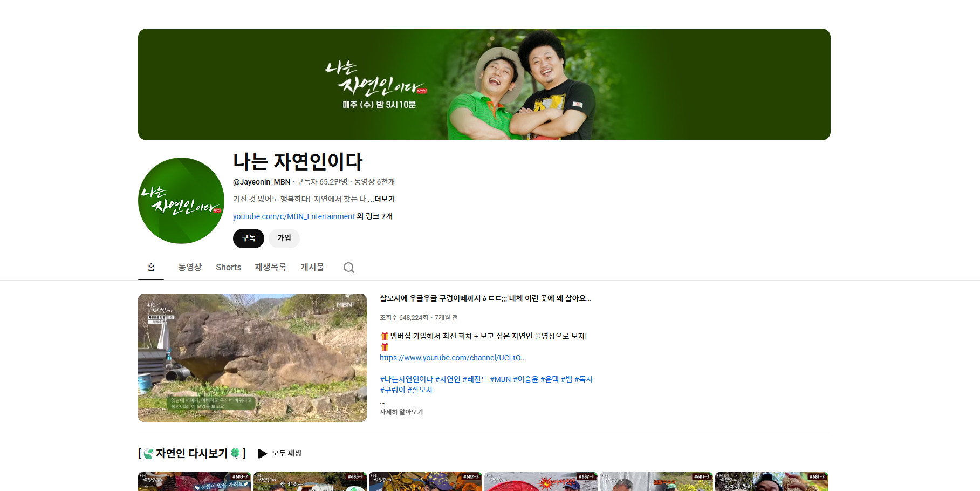
Task: Open the featured video title about 살모사
Action: tap(485, 298)
